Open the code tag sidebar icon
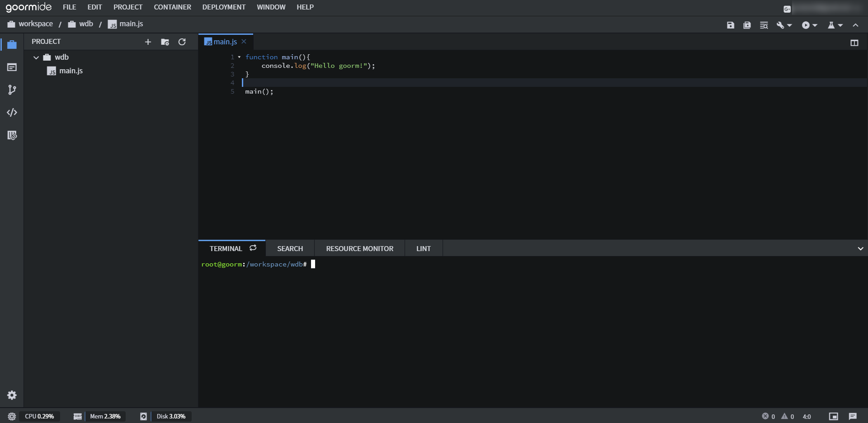Image resolution: width=868 pixels, height=423 pixels. click(12, 112)
